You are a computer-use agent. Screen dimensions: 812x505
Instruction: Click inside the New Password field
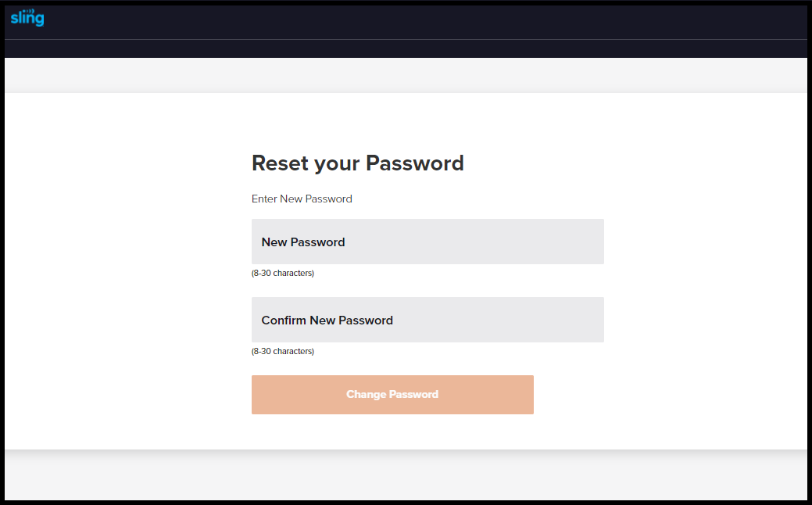(427, 242)
